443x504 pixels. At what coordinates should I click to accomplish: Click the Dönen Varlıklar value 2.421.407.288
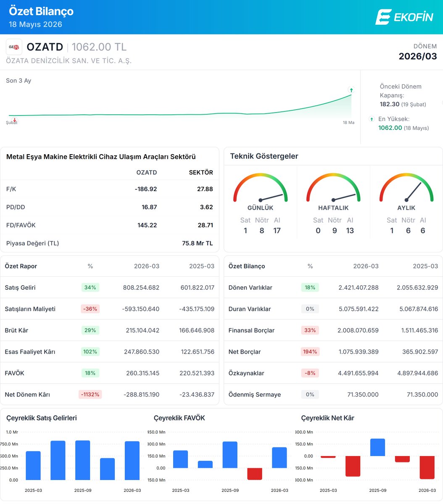click(359, 288)
